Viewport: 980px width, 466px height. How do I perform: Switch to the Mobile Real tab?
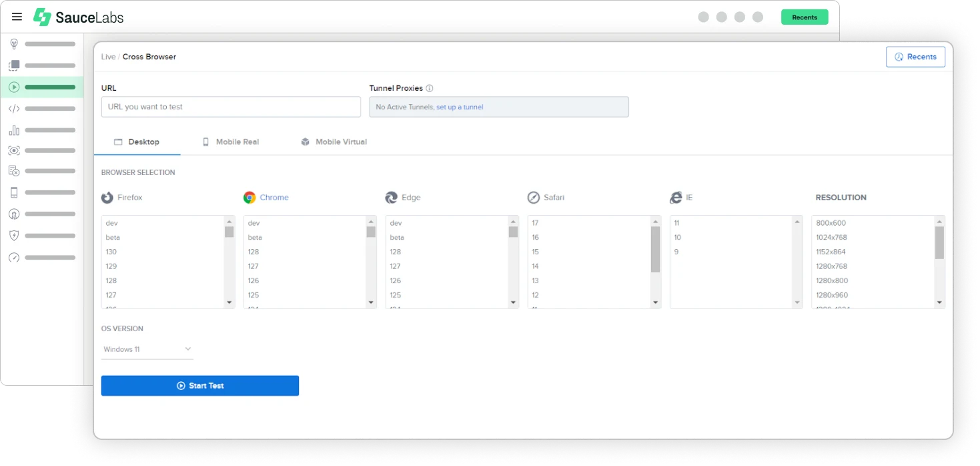[x=236, y=142]
